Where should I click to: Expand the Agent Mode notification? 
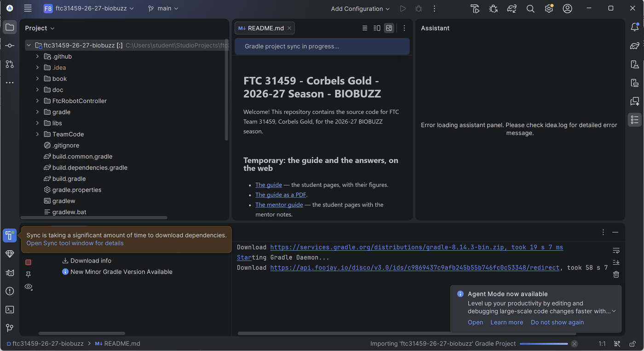tap(614, 311)
